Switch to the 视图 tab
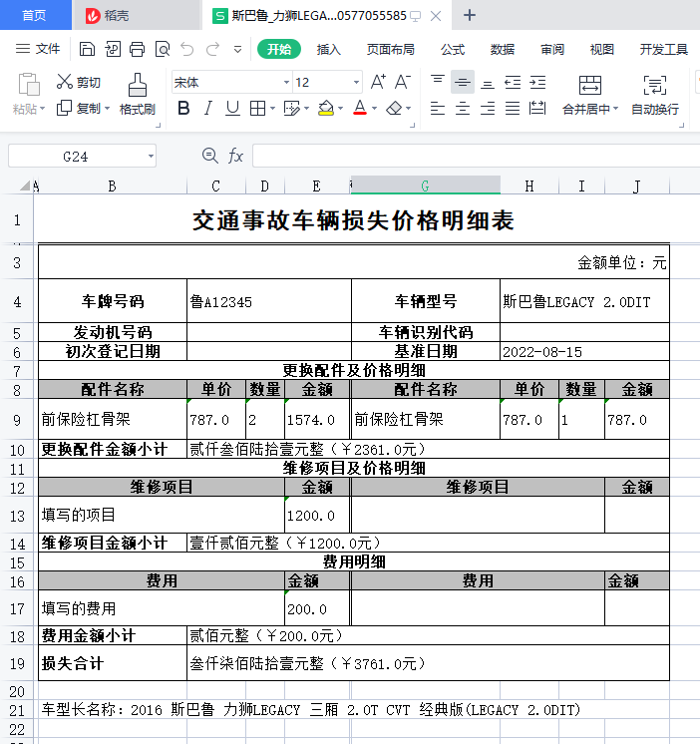Viewport: 700px width, 744px height. point(602,49)
